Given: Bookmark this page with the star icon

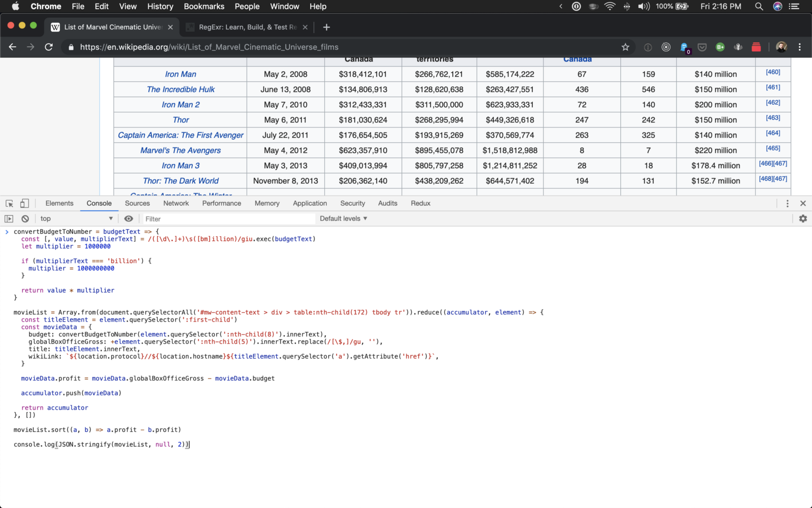Looking at the screenshot, I should coord(625,47).
